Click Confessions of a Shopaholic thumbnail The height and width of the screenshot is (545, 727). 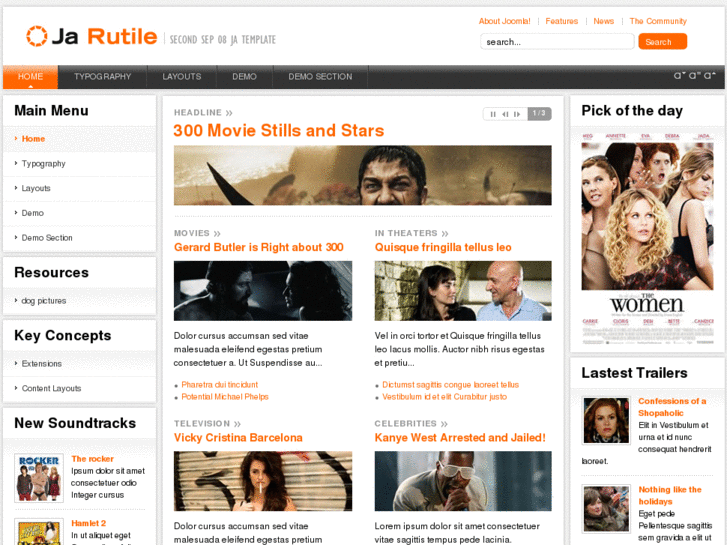pos(606,420)
